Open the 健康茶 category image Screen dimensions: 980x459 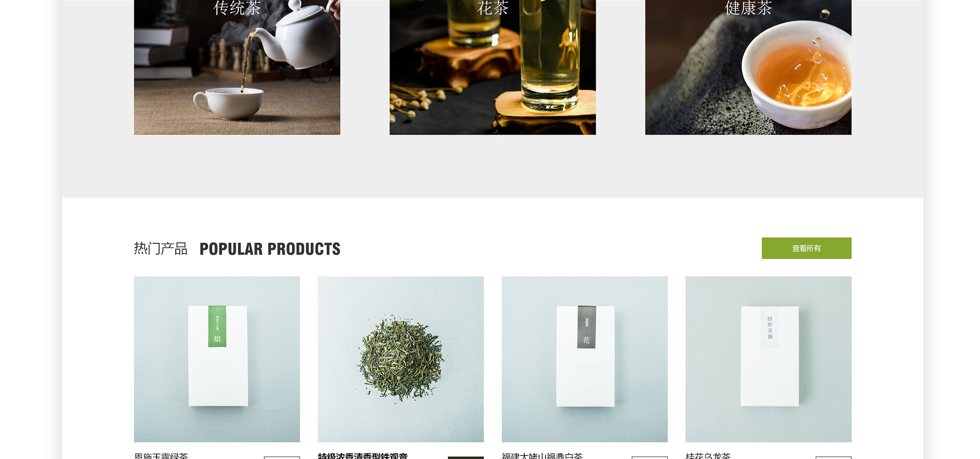coord(748,67)
